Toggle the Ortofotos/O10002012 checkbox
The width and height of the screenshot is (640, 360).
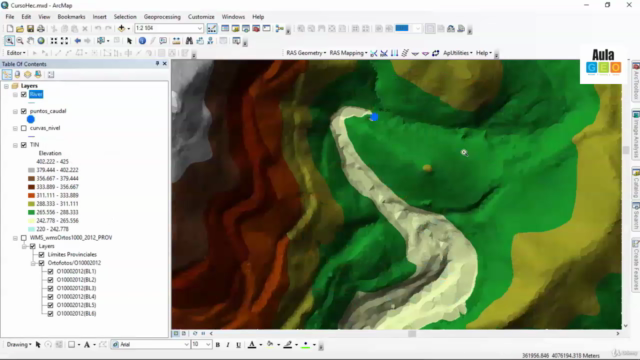[41, 263]
